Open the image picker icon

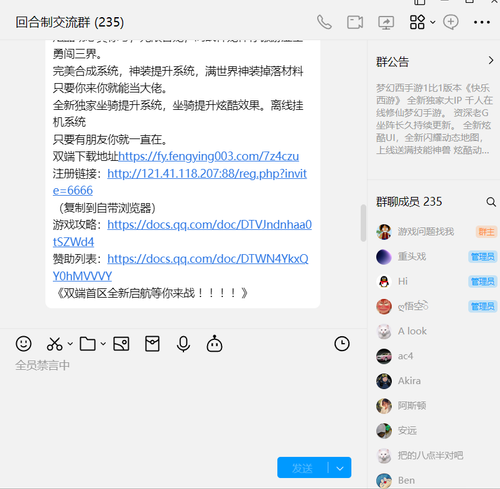pos(121,344)
